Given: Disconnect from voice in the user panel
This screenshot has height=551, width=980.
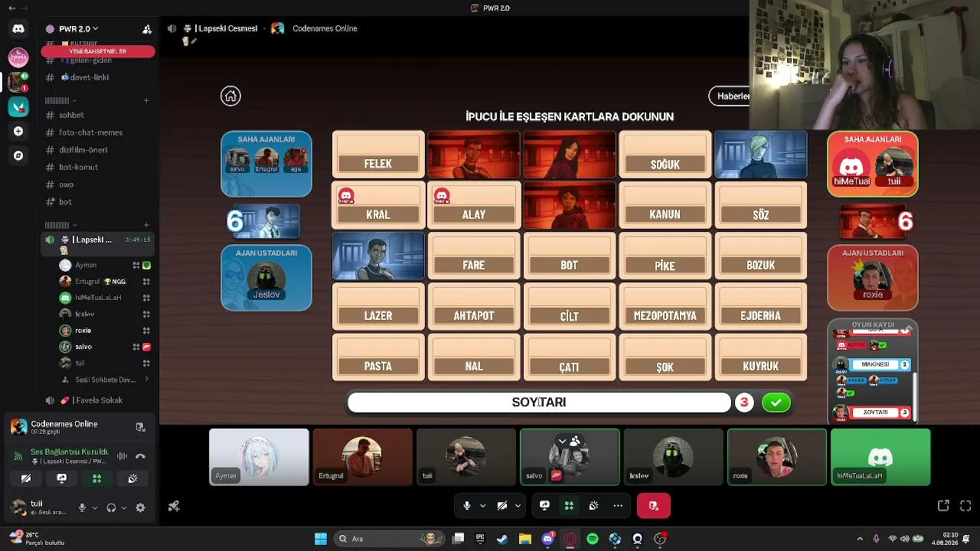Looking at the screenshot, I should click(140, 456).
